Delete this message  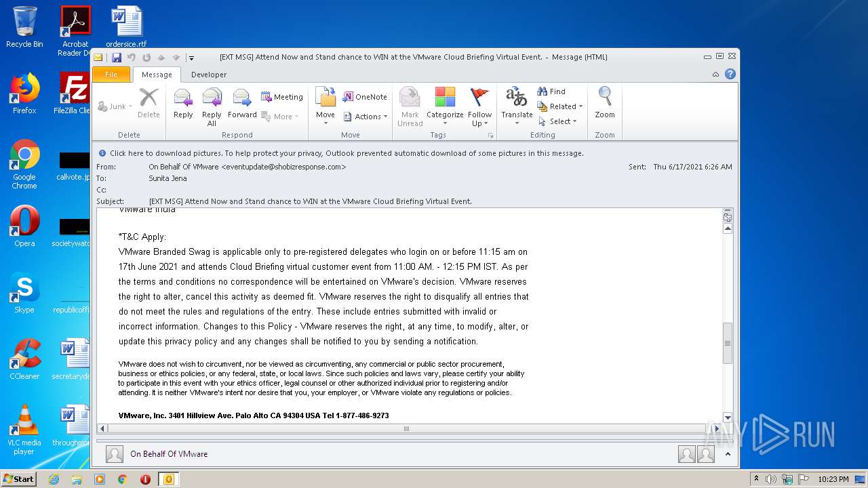[x=149, y=105]
